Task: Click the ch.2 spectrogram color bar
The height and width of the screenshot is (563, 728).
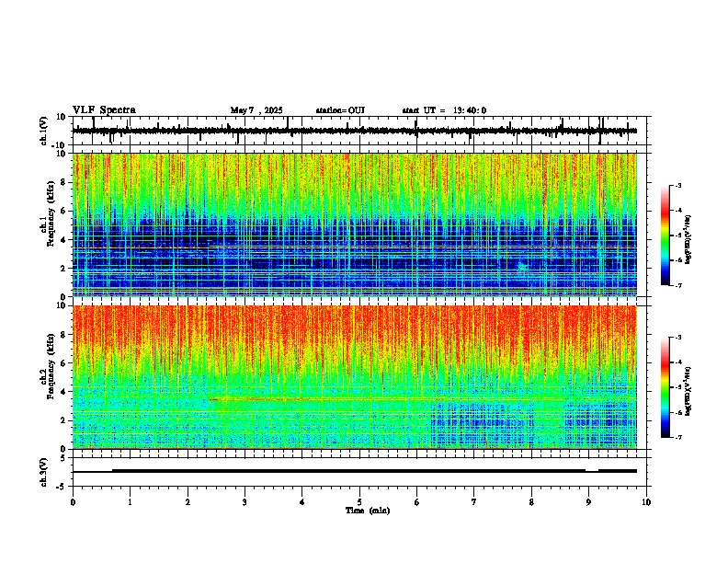Action: click(x=665, y=387)
